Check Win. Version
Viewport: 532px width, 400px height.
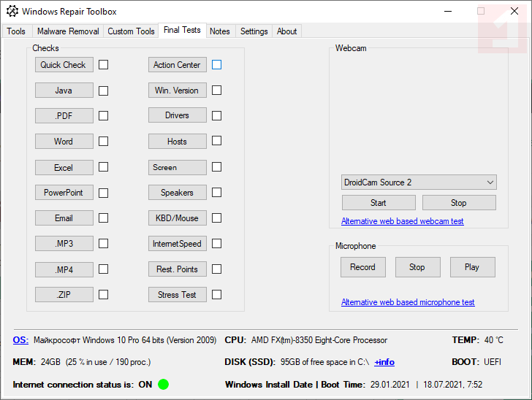point(178,91)
